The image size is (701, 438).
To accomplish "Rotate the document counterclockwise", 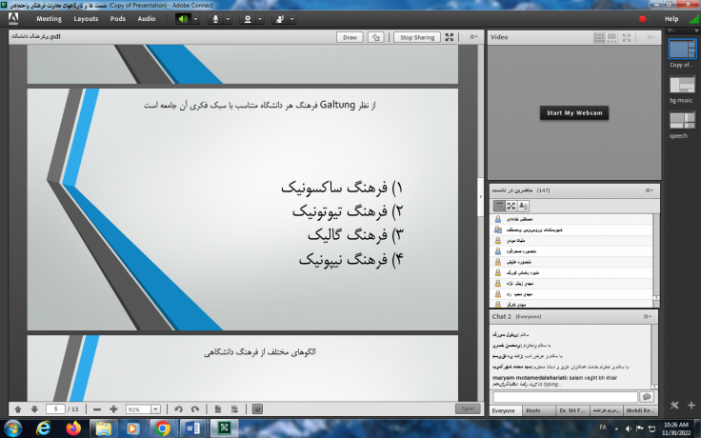I will (178, 409).
